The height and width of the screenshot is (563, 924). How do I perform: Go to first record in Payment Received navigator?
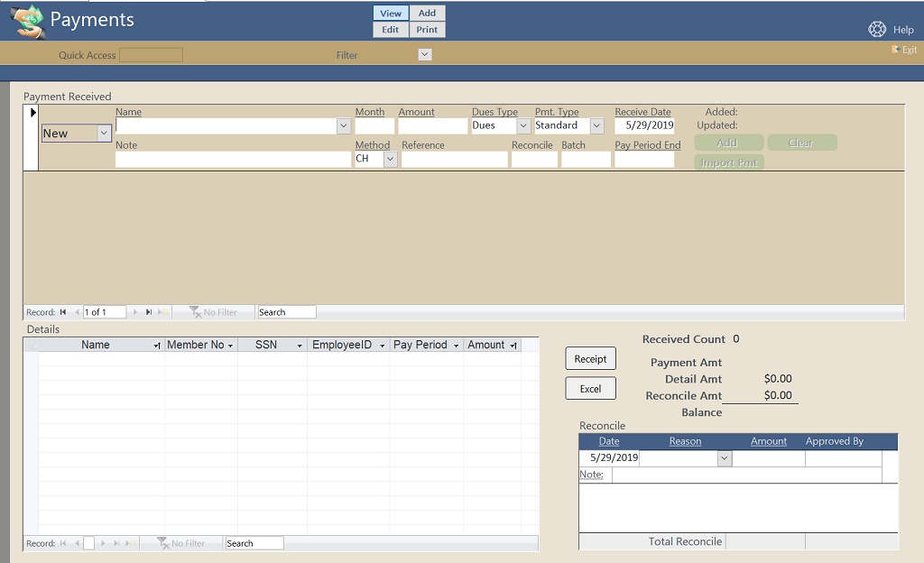tap(63, 312)
